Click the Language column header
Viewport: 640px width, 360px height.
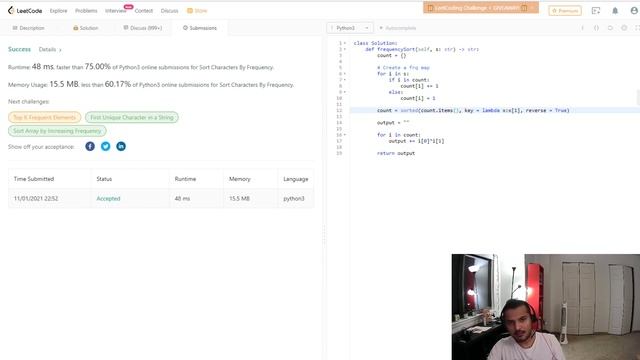point(296,179)
